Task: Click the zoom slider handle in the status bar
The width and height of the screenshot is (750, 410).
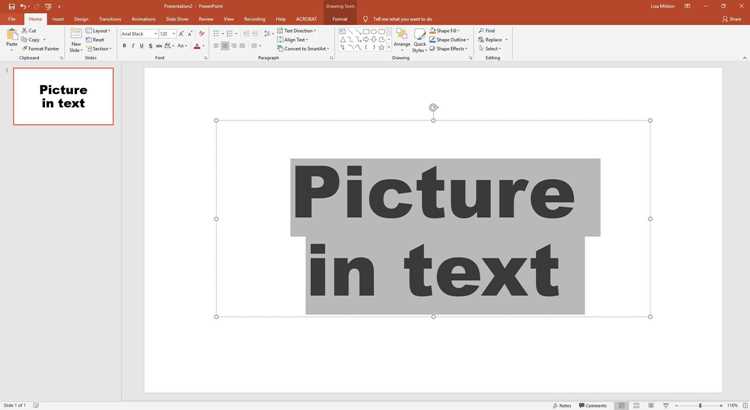Action: pos(700,405)
